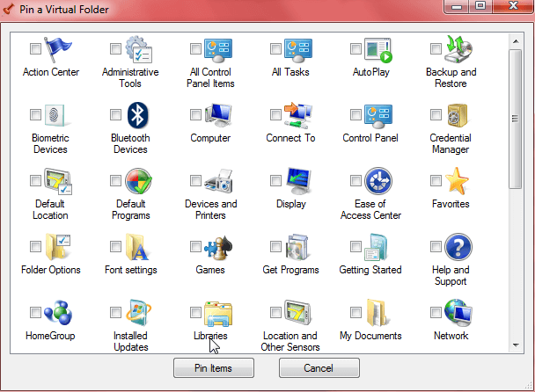Enable the Help and Support checkbox

pos(436,246)
